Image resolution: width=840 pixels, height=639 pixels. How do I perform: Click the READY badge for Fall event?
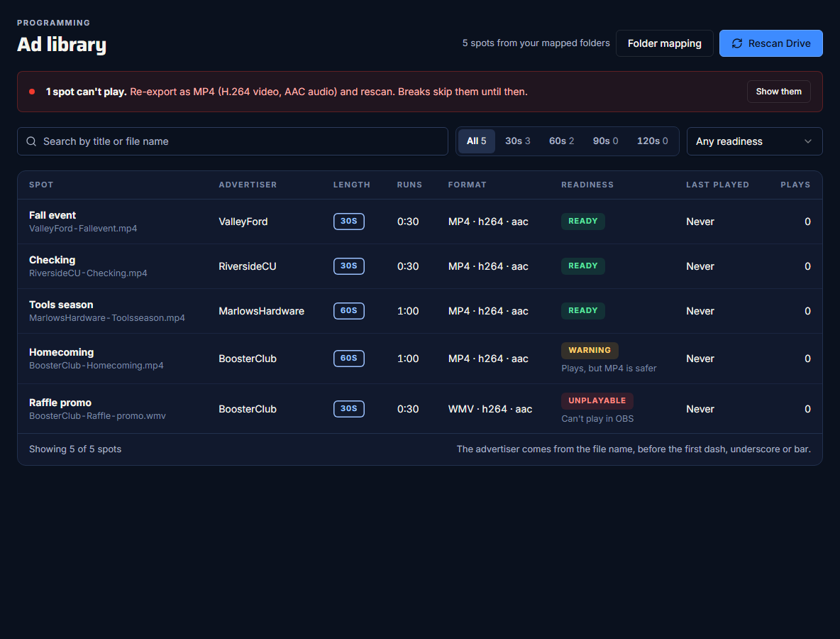[583, 222]
